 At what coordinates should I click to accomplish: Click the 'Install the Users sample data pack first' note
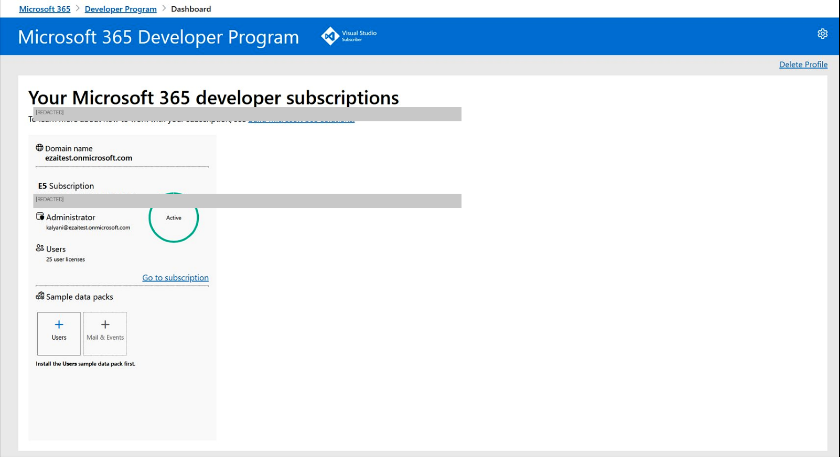point(85,364)
